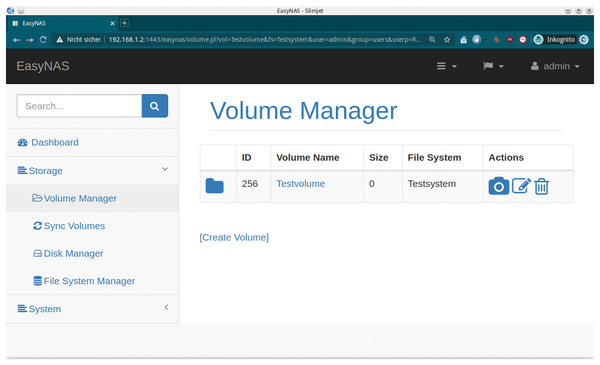
Task: Click the browser address bar URL
Action: click(x=265, y=39)
